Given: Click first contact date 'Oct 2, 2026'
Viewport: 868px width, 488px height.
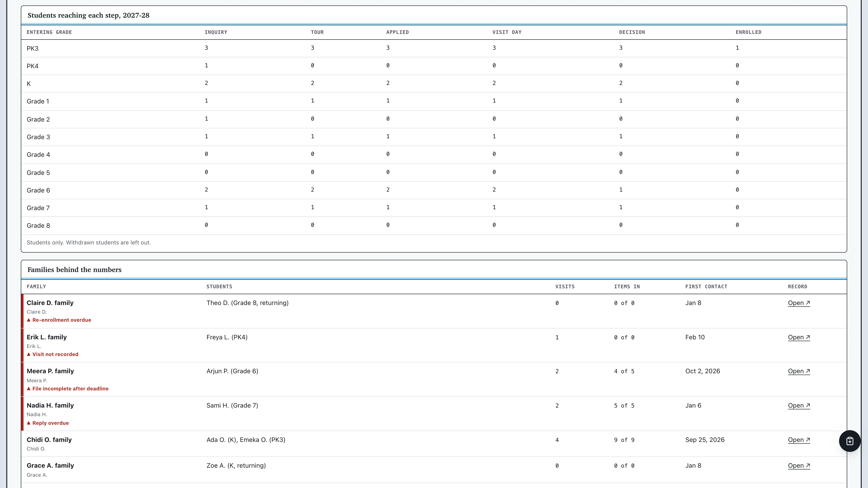Looking at the screenshot, I should point(703,371).
